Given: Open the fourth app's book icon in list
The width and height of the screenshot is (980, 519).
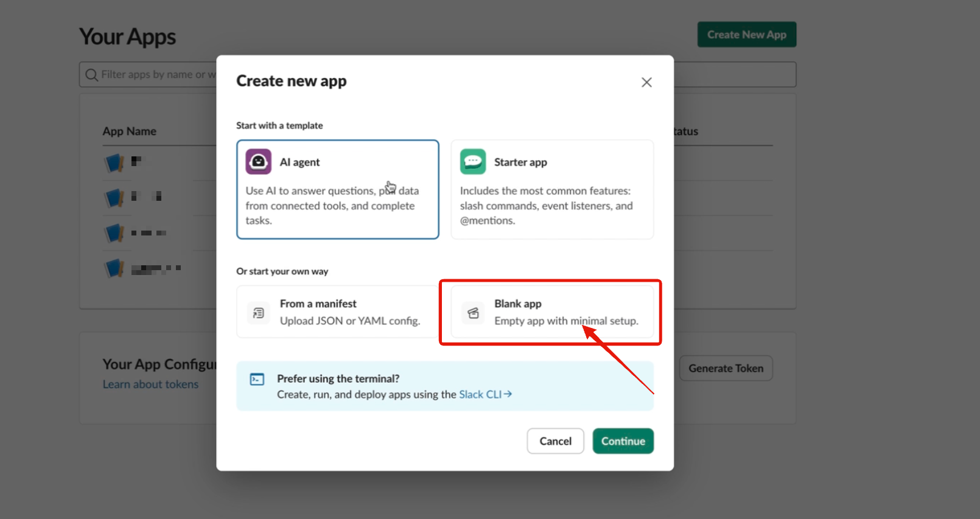Looking at the screenshot, I should pyautogui.click(x=114, y=268).
